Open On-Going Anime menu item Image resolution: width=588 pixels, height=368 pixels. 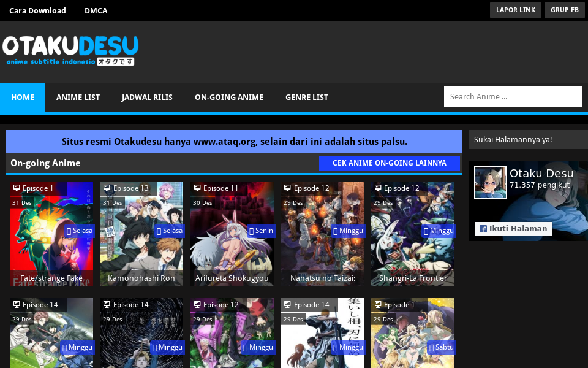point(229,98)
